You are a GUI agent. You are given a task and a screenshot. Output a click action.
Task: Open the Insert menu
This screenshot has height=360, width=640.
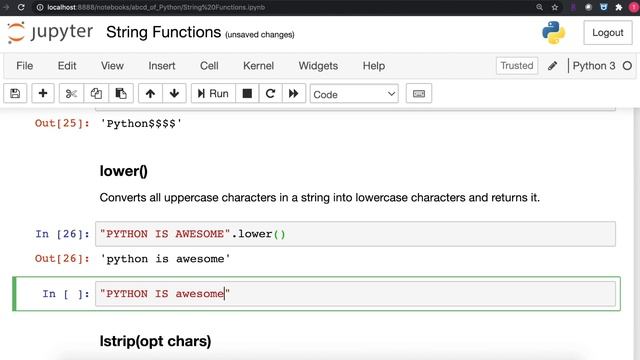[162, 66]
